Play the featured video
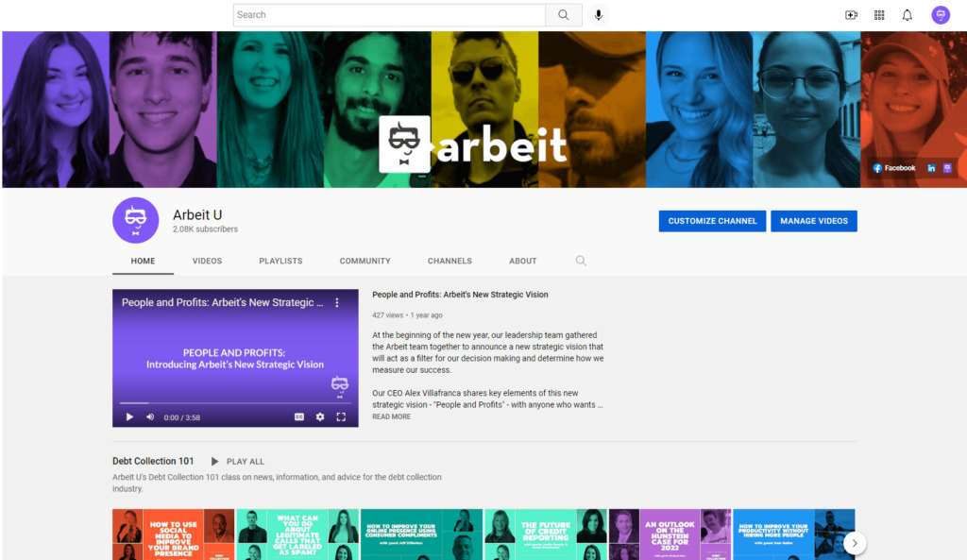The width and height of the screenshot is (967, 560). [129, 416]
